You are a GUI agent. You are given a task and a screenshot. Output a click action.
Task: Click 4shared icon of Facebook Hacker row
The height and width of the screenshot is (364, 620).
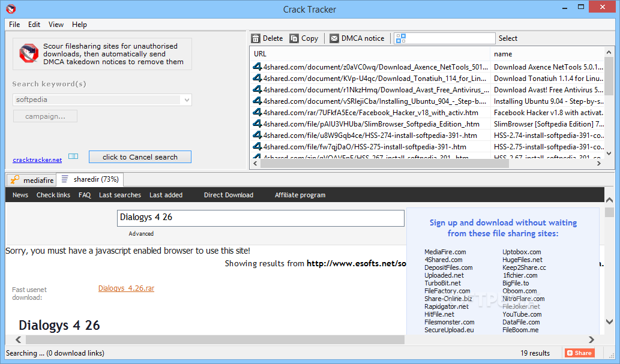click(x=257, y=112)
